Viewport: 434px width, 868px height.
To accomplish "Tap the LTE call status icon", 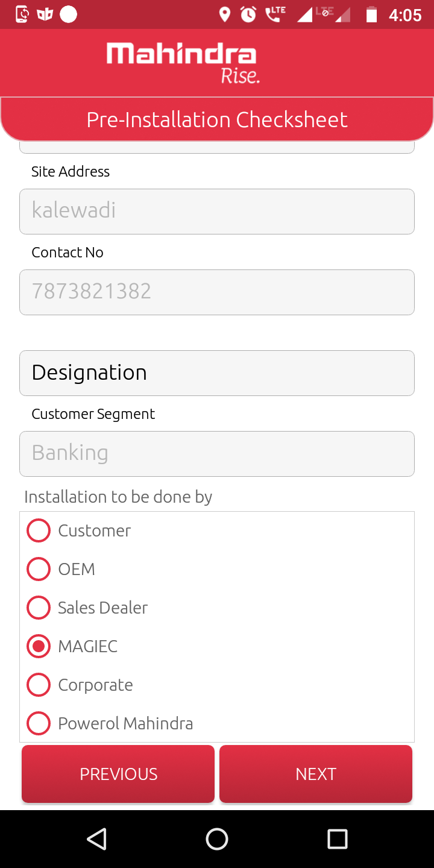I will click(x=275, y=14).
